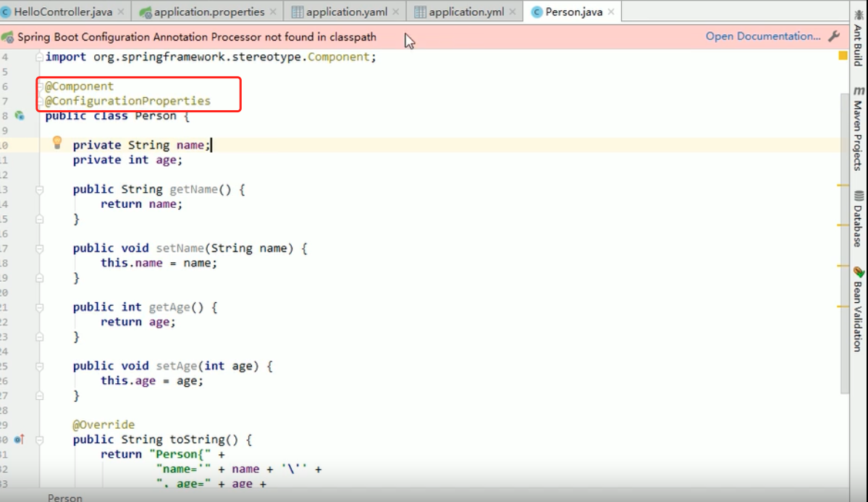Open the Ant Build side panel
The image size is (868, 502).
coord(858,38)
